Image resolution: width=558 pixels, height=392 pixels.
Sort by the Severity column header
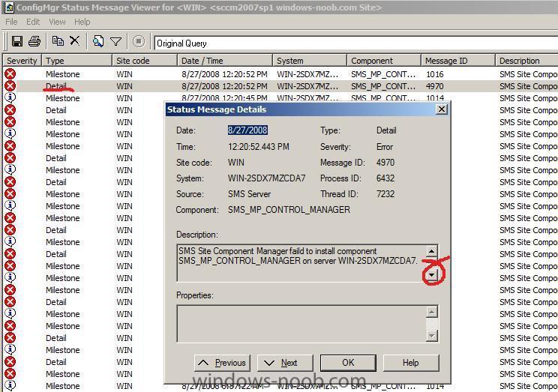tap(22, 61)
